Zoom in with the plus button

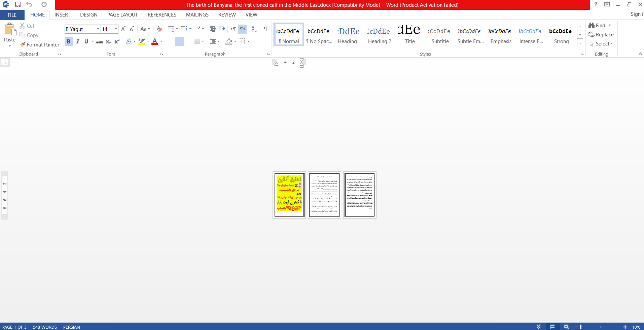click(x=625, y=327)
